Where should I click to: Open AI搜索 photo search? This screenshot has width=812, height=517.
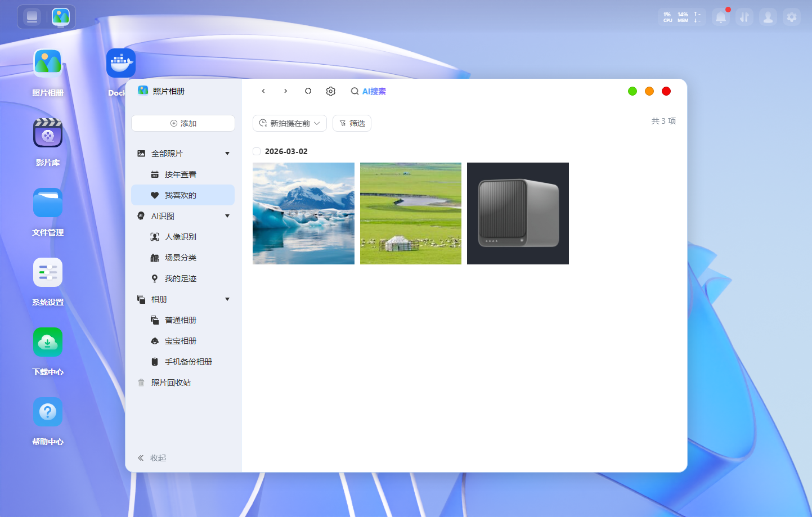(x=369, y=91)
